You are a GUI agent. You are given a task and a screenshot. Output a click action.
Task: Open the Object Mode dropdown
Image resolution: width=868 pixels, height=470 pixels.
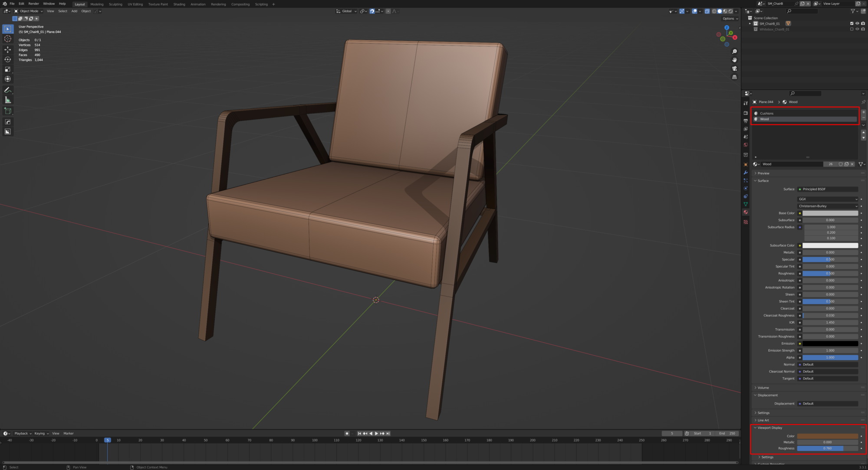[29, 11]
